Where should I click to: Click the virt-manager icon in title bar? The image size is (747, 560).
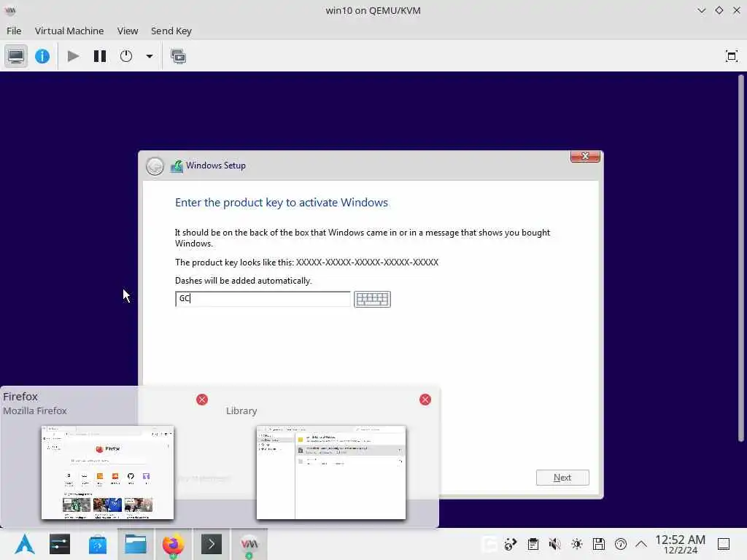10,10
